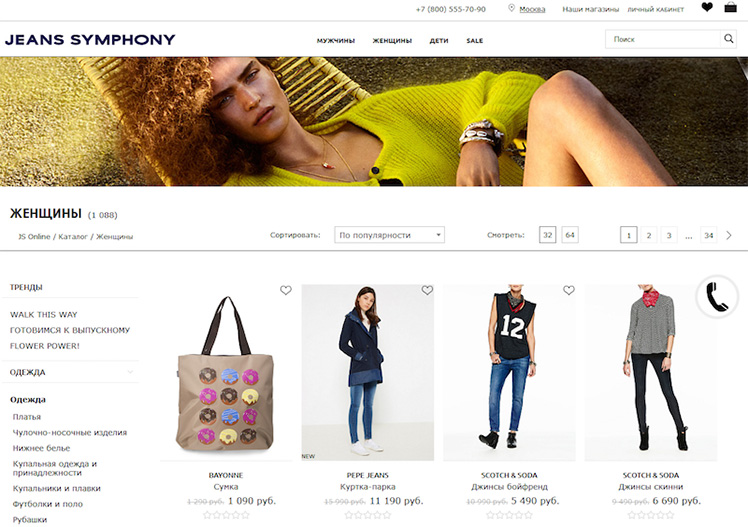Go to page 34
This screenshot has width=748, height=527.
click(x=709, y=235)
